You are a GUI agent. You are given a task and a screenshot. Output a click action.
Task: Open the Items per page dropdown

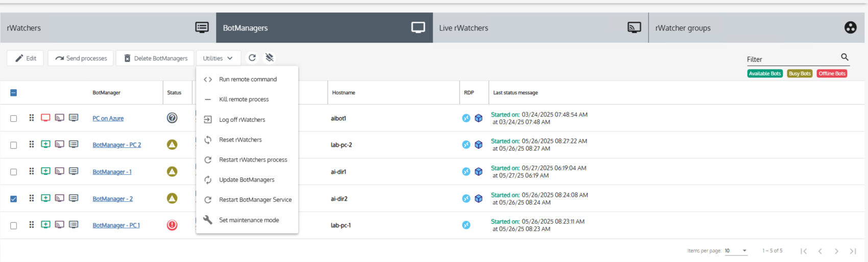tap(736, 251)
